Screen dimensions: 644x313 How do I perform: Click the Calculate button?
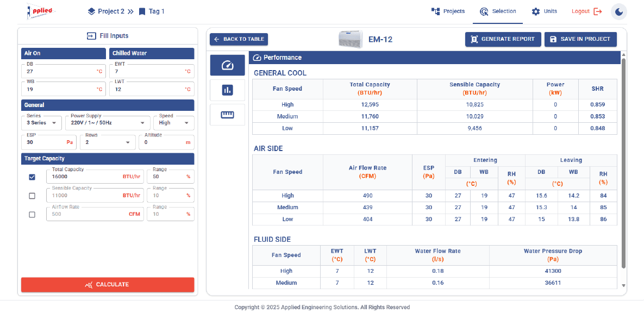(x=108, y=285)
